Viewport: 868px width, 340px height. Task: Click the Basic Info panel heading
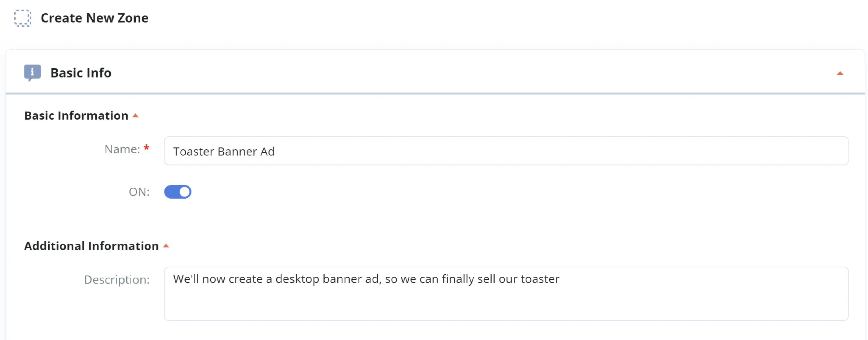tap(81, 73)
